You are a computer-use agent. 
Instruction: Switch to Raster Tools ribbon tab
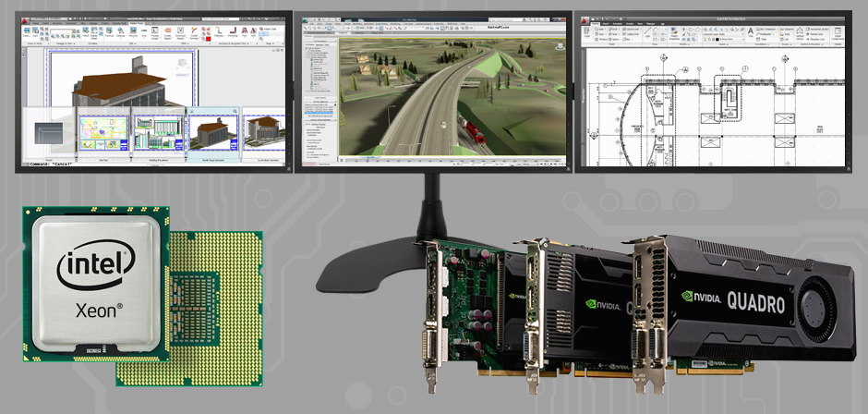tap(137, 23)
